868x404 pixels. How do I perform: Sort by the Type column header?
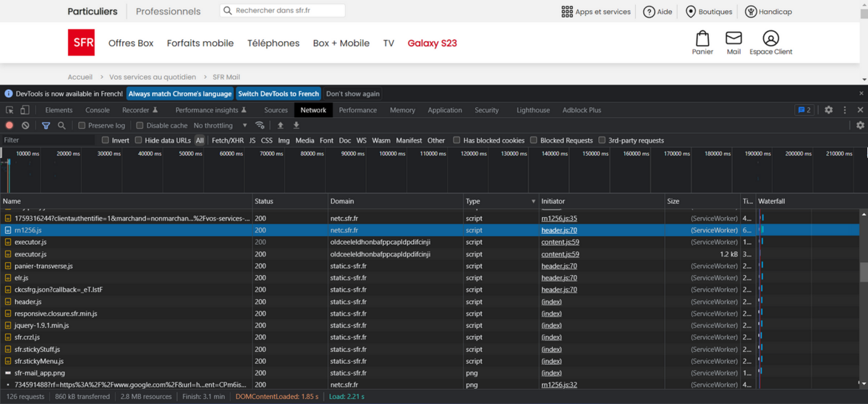point(501,201)
